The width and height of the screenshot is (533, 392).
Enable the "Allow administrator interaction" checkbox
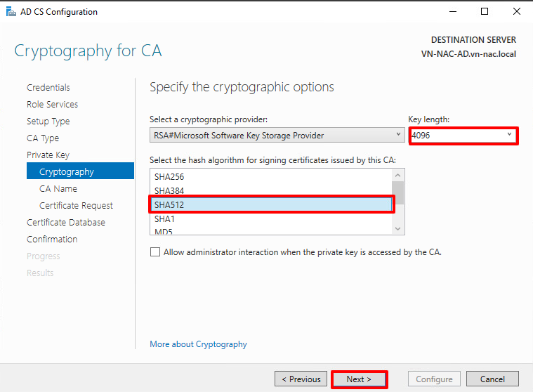[x=155, y=252]
